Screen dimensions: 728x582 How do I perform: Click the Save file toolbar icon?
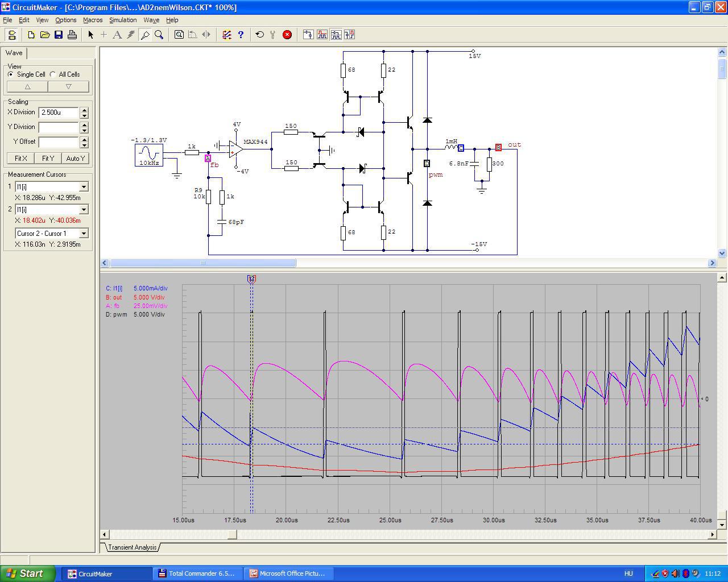[59, 35]
